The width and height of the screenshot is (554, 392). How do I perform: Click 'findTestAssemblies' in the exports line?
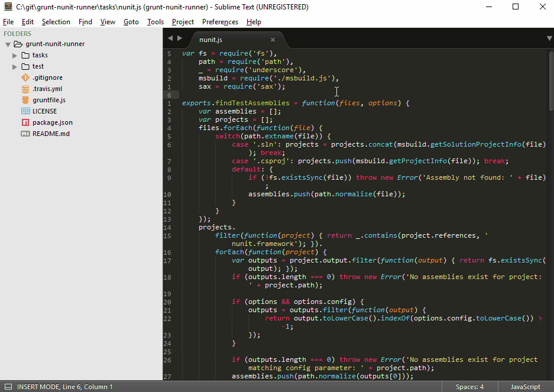[252, 103]
